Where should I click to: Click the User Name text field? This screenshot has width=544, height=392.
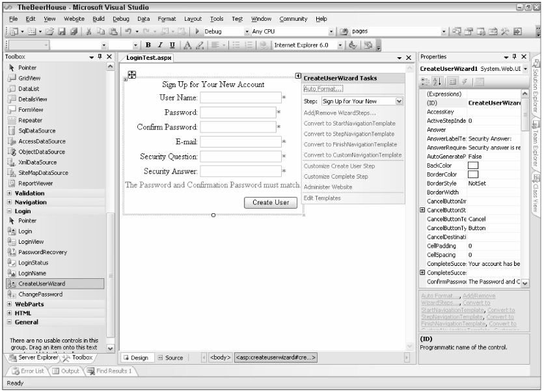pyautogui.click(x=239, y=98)
